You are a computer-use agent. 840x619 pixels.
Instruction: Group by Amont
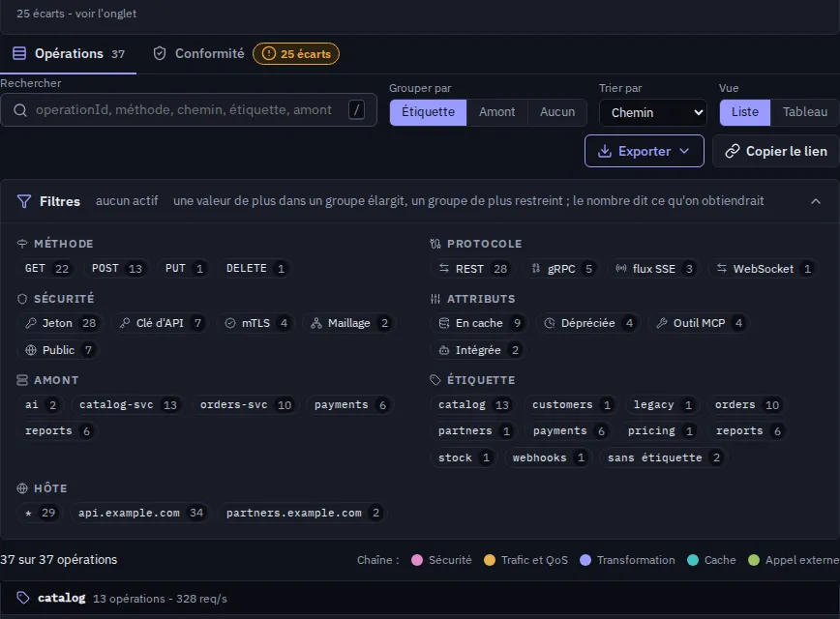pyautogui.click(x=497, y=112)
